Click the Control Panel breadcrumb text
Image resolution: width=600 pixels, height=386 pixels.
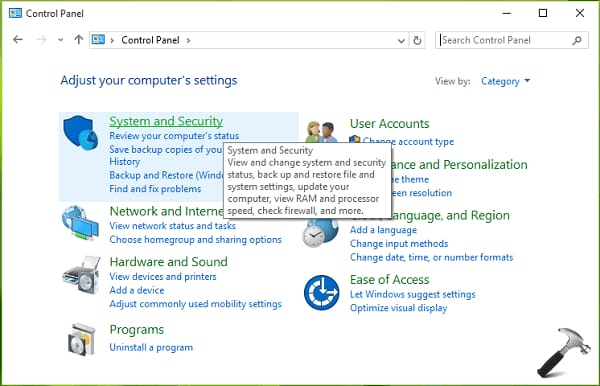click(x=150, y=40)
